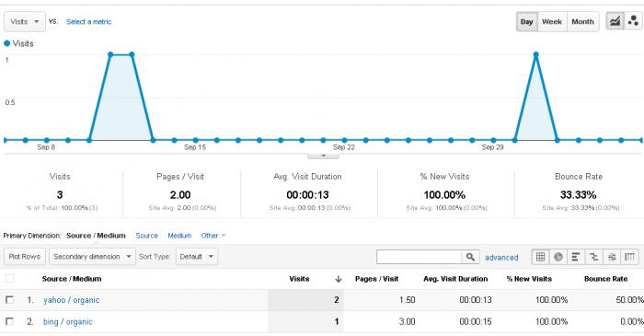Switch to motion chart view icon

pyautogui.click(x=633, y=21)
